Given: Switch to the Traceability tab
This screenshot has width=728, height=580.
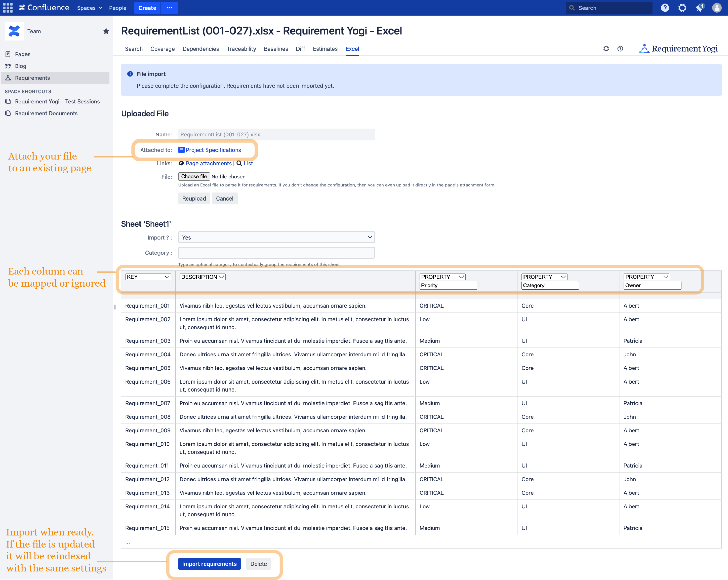Looking at the screenshot, I should click(x=241, y=49).
